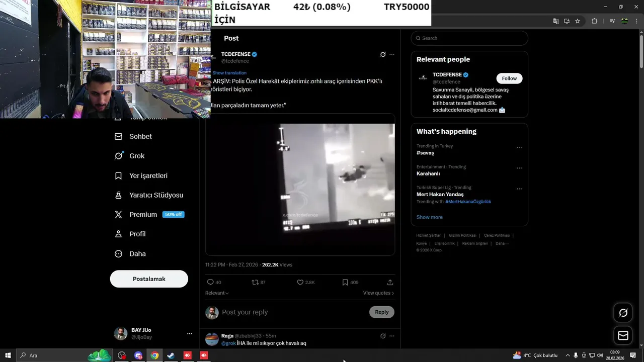The width and height of the screenshot is (644, 362).
Task: Open Mert Hakan Yandaş trending topic
Action: pyautogui.click(x=440, y=194)
